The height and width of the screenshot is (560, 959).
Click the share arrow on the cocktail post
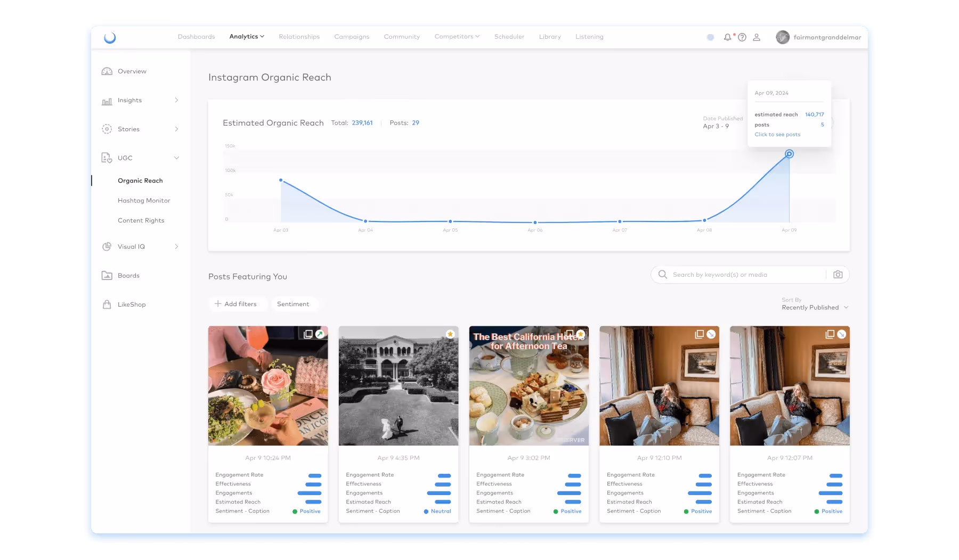tap(321, 335)
